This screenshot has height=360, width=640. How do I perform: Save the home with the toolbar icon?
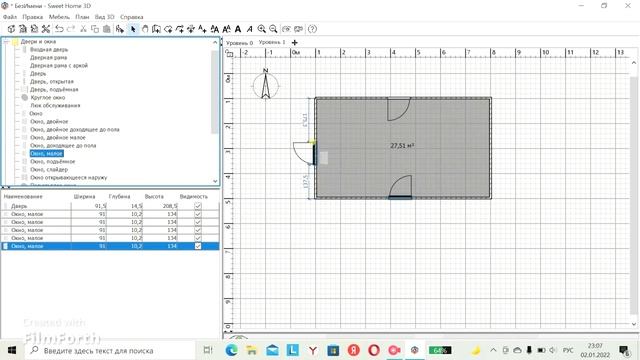34,29
